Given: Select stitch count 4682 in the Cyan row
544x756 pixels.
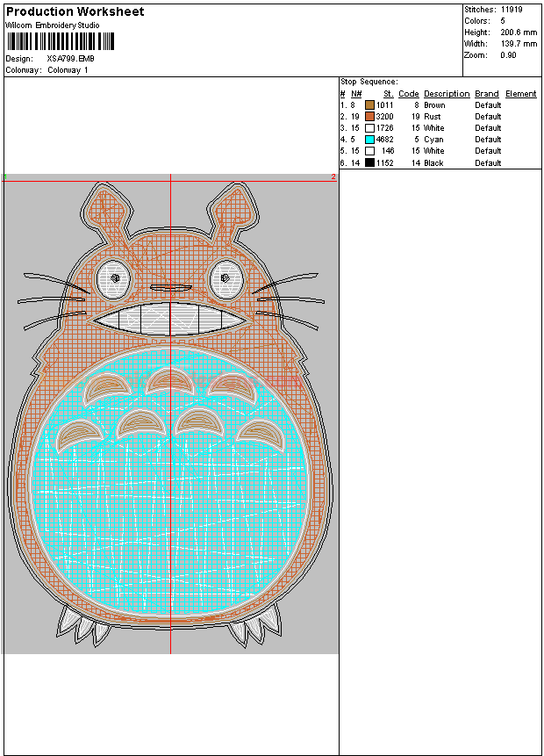Looking at the screenshot, I should pyautogui.click(x=384, y=140).
